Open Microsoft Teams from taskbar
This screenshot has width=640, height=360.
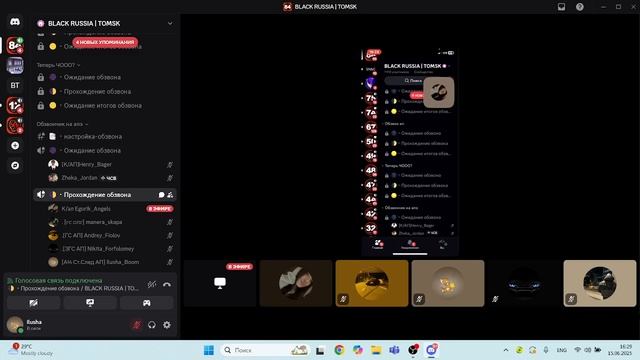point(394,350)
